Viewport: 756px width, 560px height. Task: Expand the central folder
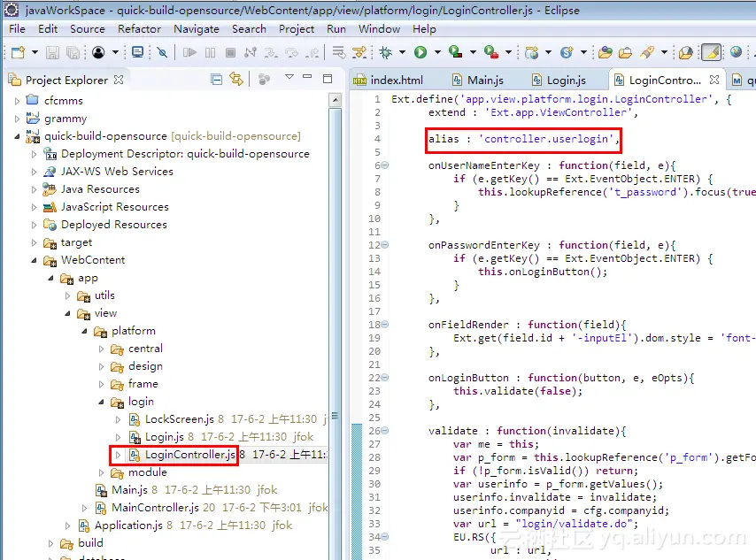pos(101,349)
